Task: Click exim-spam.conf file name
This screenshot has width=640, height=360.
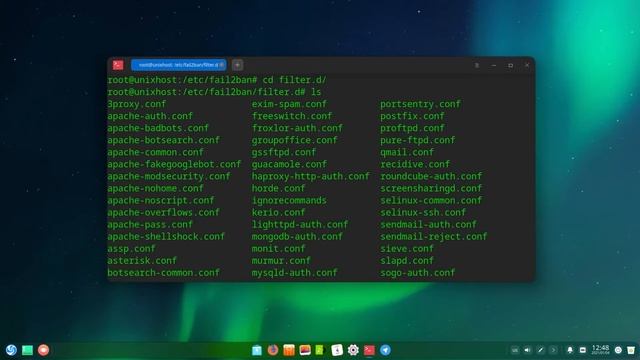Action: [x=289, y=104]
